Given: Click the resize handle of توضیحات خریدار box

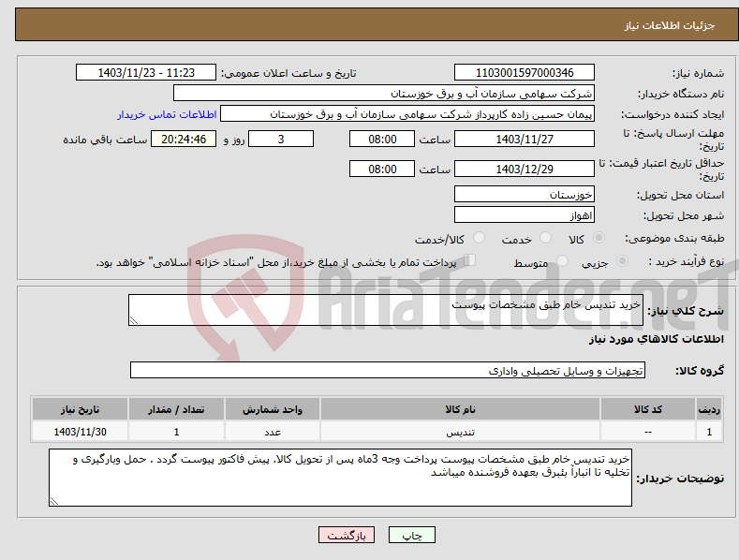Looking at the screenshot, I should (x=54, y=501).
